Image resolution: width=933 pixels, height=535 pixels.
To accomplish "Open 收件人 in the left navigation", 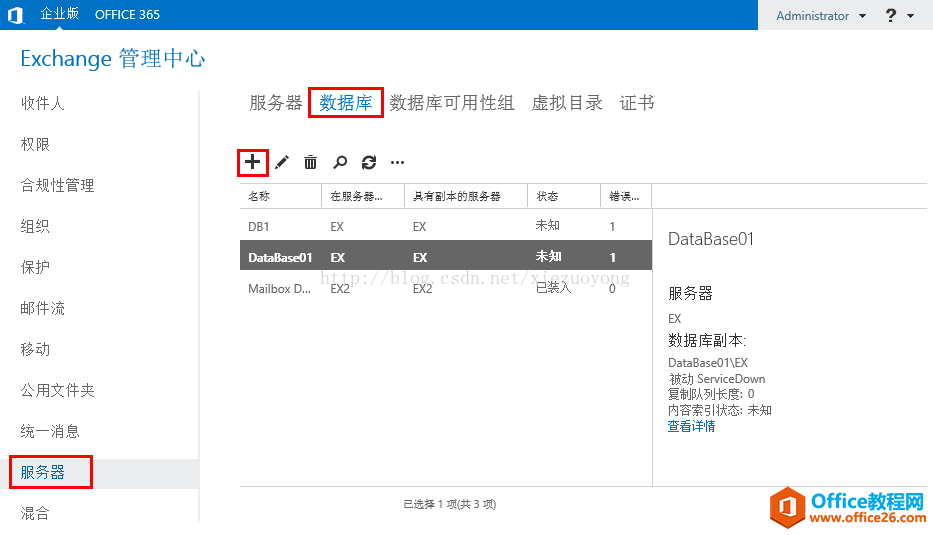I will (42, 103).
